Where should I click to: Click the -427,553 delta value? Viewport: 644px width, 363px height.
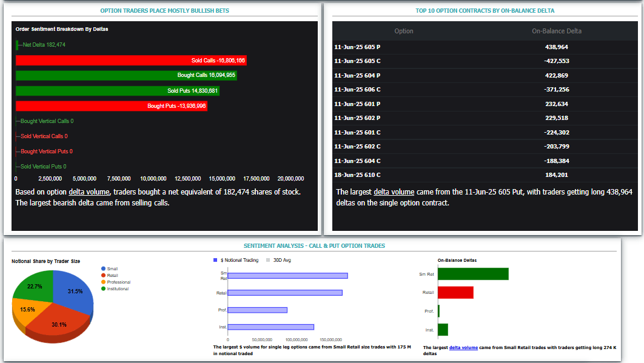click(557, 61)
